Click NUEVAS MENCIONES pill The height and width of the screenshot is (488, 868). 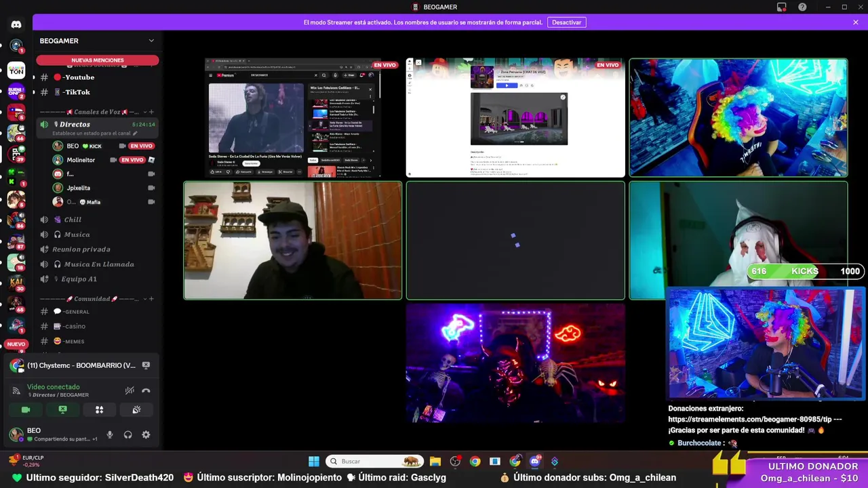pyautogui.click(x=98, y=60)
